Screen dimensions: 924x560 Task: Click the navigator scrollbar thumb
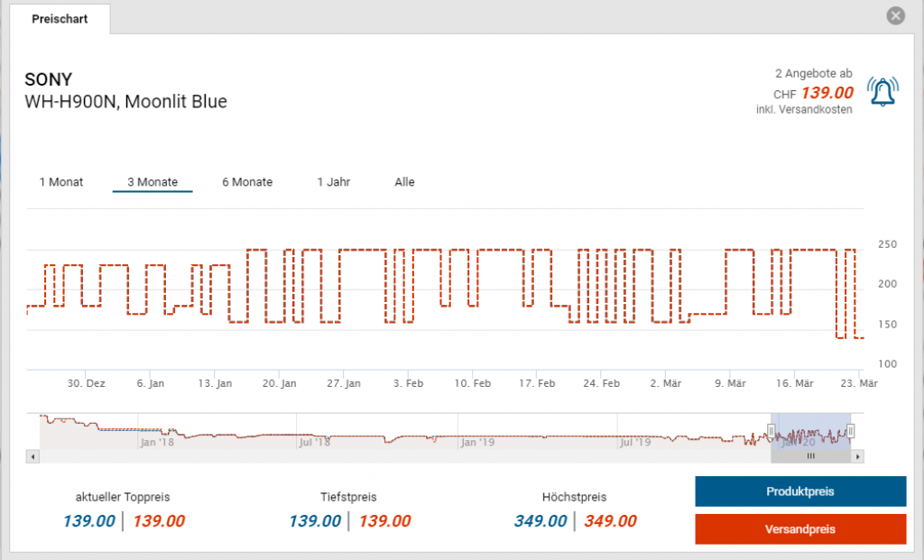[810, 457]
